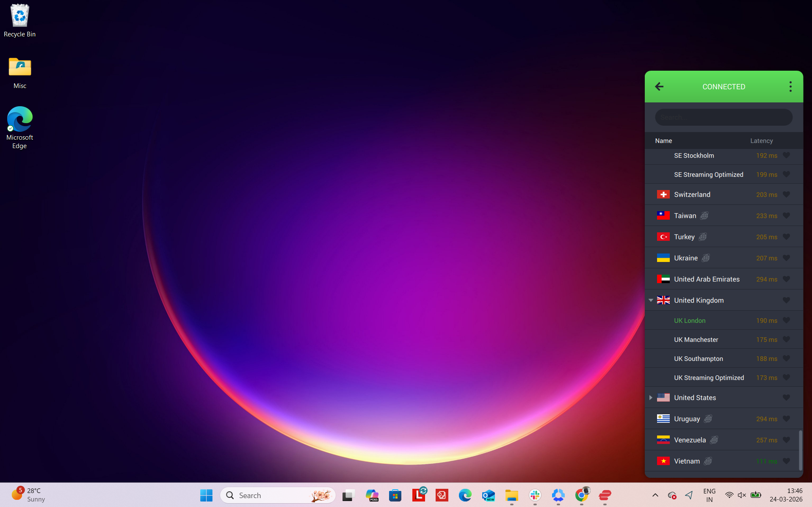Click the back arrow in VPN panel
Viewport: 812px width, 507px height.
pos(659,87)
